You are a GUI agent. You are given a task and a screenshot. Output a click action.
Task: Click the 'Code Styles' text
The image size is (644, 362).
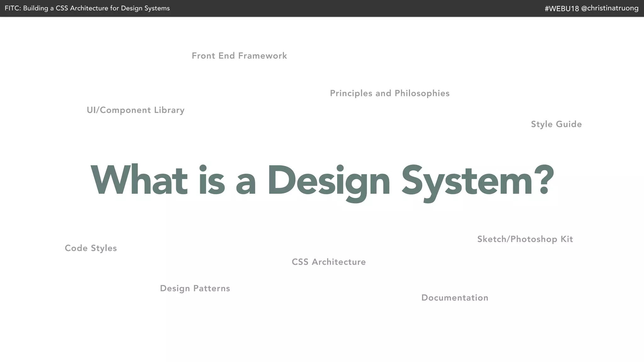(91, 248)
